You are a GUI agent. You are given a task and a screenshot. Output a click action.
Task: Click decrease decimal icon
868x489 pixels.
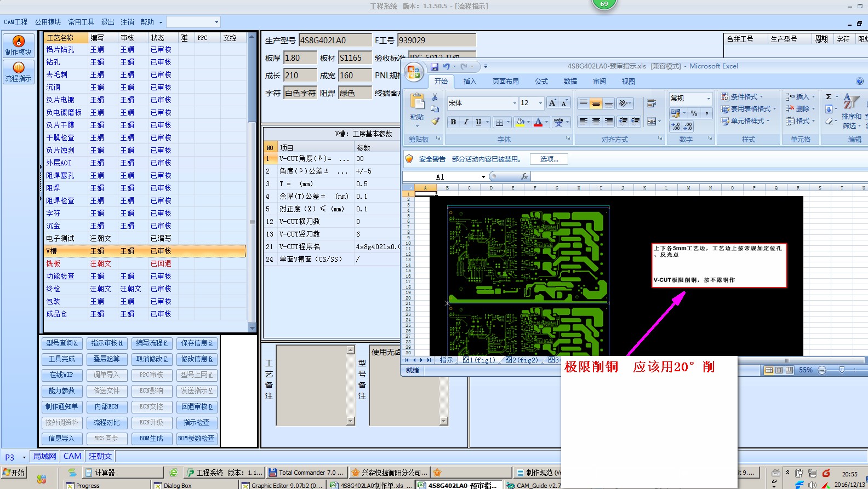click(688, 126)
